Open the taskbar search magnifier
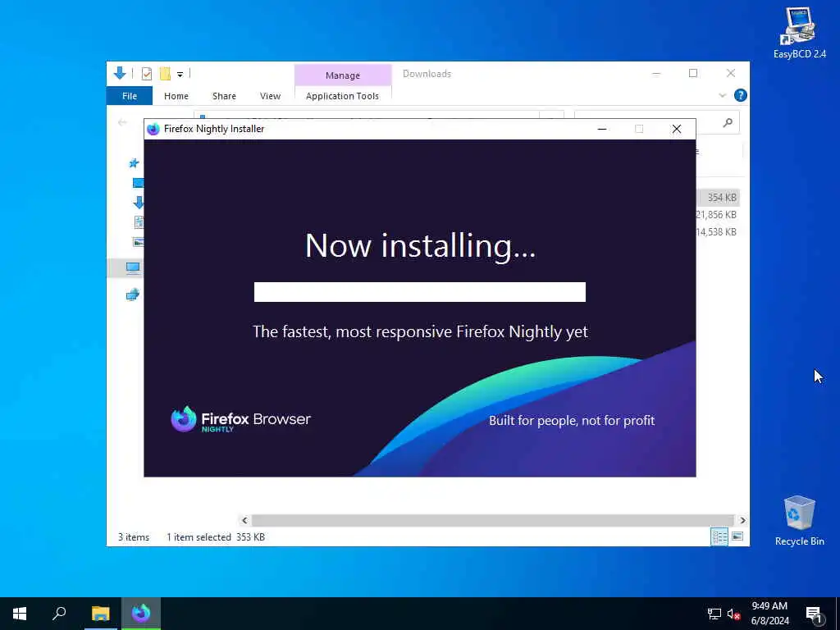Viewport: 840px width, 630px height. pos(59,614)
